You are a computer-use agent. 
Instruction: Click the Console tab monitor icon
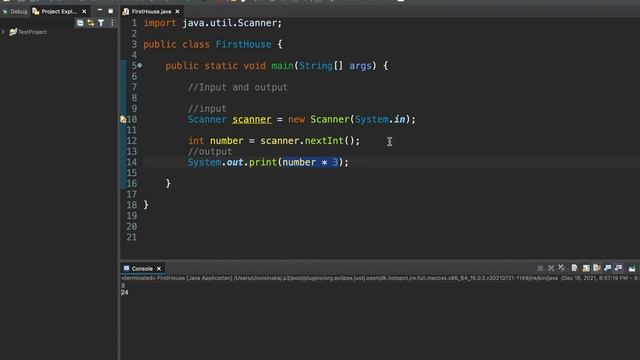click(x=126, y=268)
